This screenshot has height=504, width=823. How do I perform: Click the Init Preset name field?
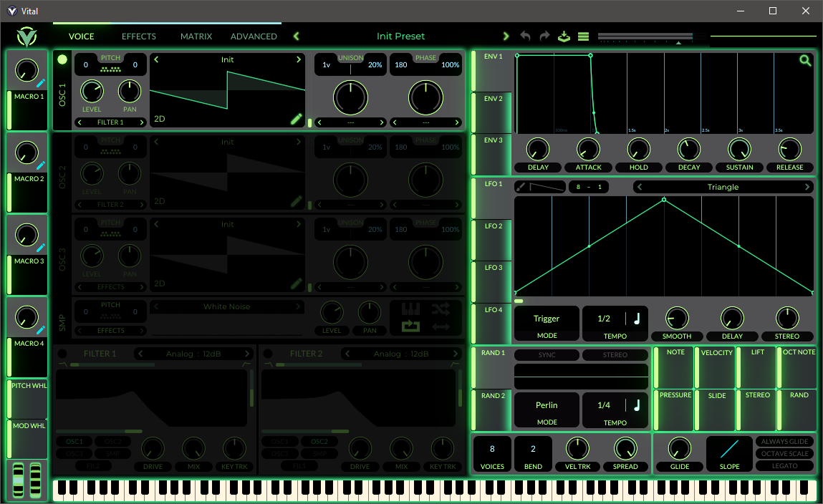(400, 37)
